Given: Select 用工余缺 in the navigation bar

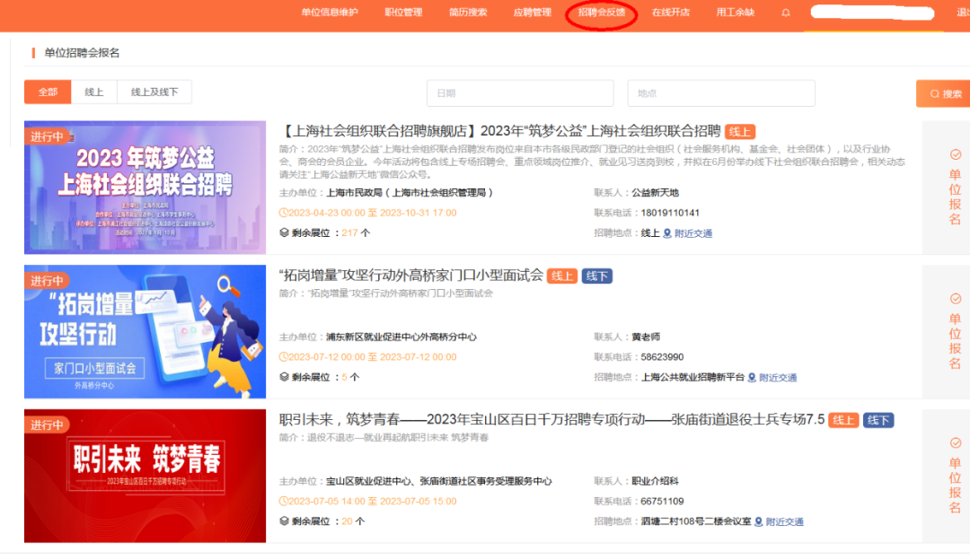Looking at the screenshot, I should click(735, 13).
